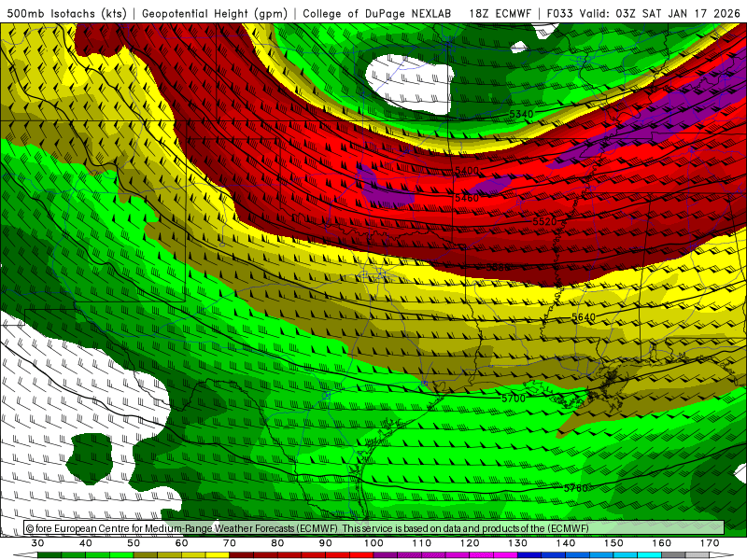Pick the darkest green swatch beginning at 30

(49, 555)
